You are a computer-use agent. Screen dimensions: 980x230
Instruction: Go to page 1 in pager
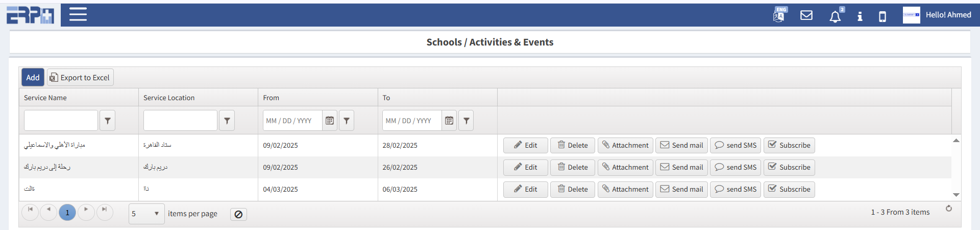(67, 212)
